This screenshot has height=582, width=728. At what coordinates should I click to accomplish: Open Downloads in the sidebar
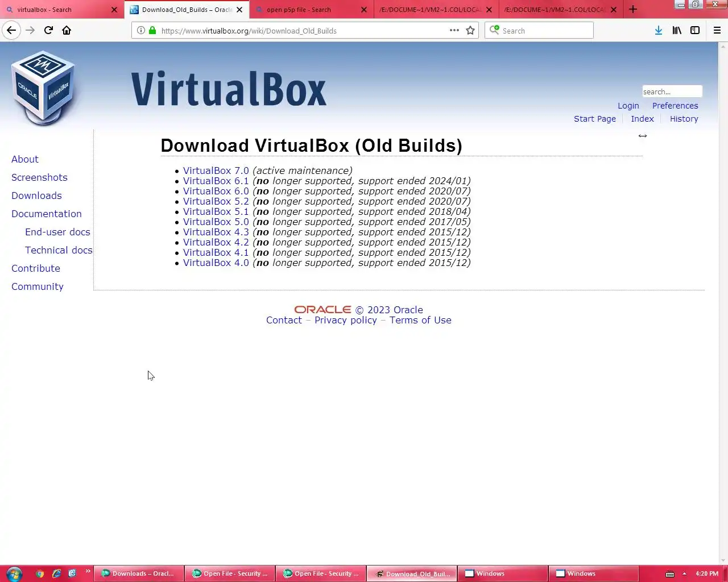click(36, 196)
